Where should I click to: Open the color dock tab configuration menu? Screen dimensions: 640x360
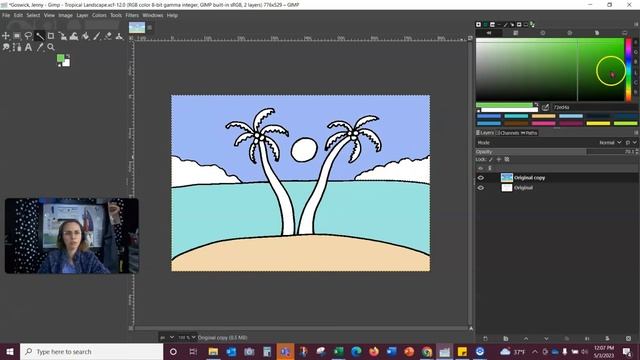pyautogui.click(x=636, y=24)
